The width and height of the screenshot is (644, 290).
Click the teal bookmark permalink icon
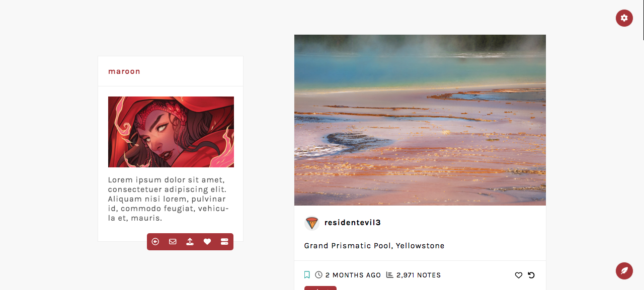[307, 275]
